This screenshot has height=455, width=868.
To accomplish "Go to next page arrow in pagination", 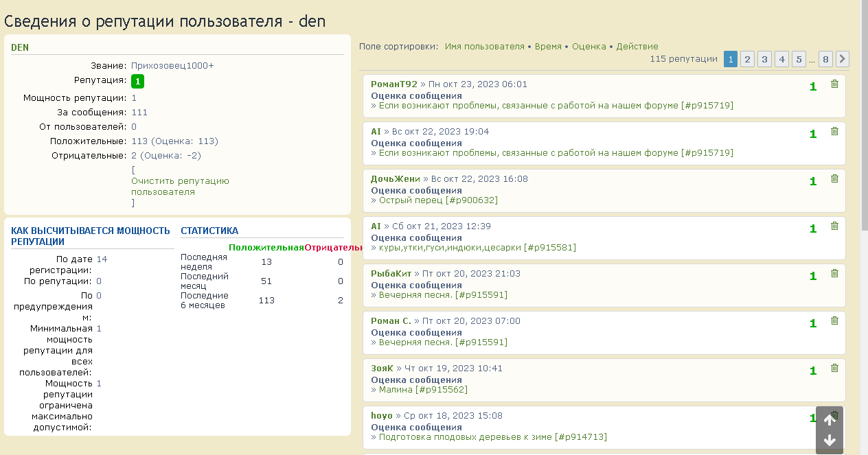I will (843, 59).
